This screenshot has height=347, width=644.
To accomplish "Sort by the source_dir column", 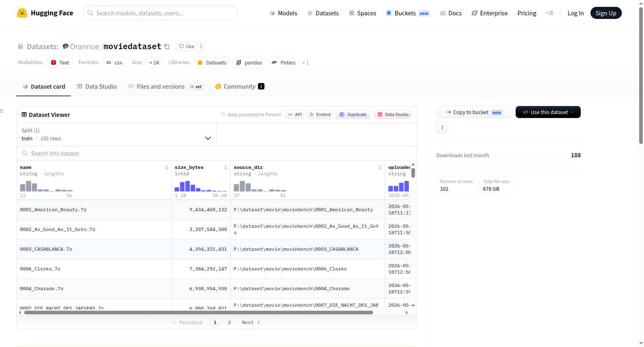I will [x=380, y=167].
